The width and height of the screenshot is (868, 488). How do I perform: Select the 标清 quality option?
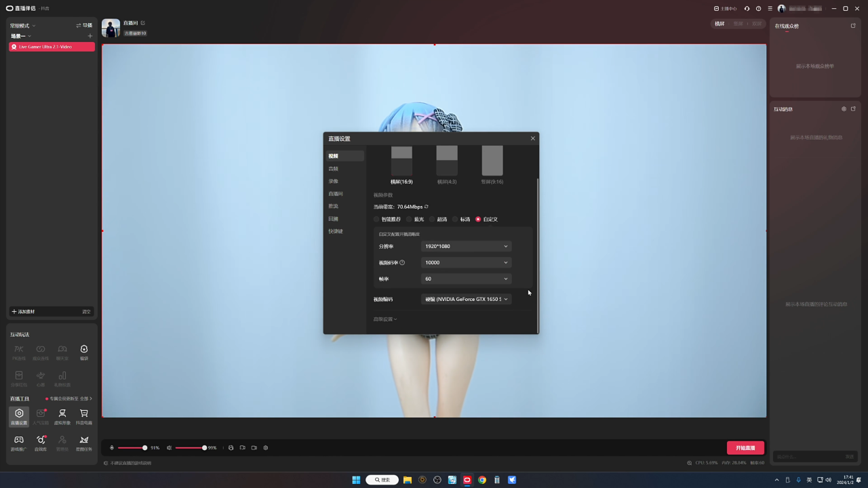(461, 220)
